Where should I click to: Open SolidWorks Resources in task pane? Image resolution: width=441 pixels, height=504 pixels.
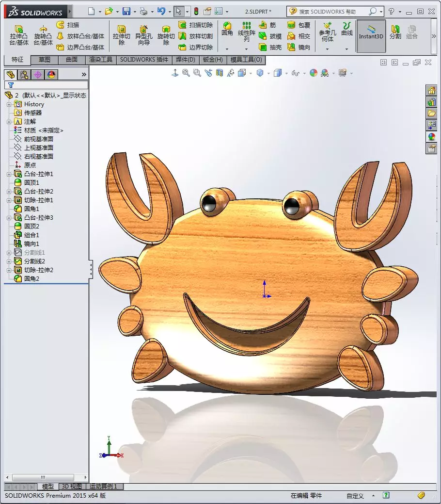coord(431,91)
